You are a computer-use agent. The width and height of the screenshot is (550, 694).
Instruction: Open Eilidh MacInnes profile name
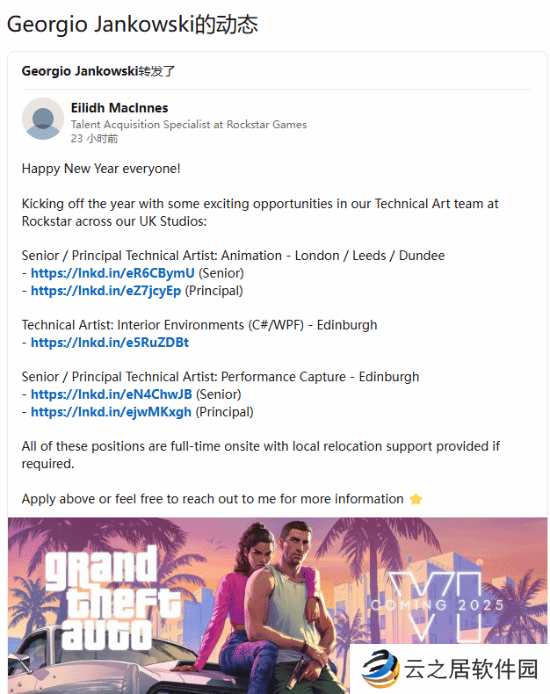119,108
